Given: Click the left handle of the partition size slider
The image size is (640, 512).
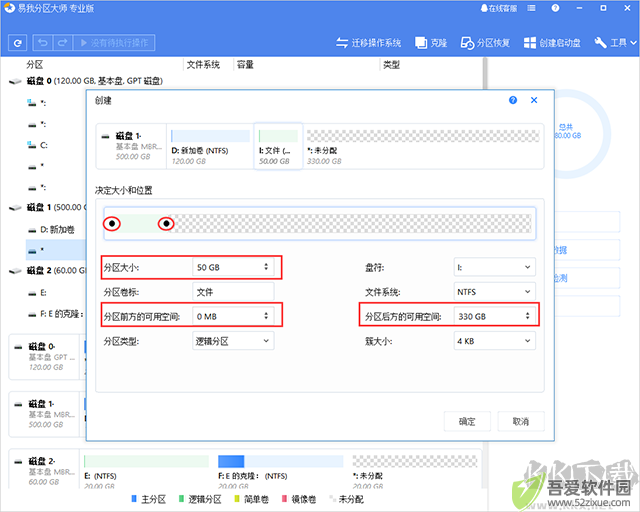Looking at the screenshot, I should click(111, 224).
